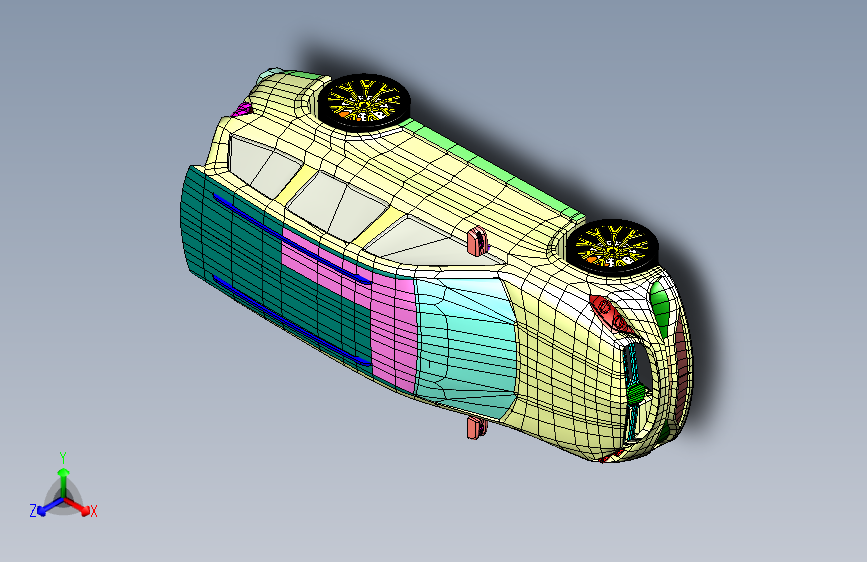
Task: Select the upper blue roof rail
Action: coord(291,239)
